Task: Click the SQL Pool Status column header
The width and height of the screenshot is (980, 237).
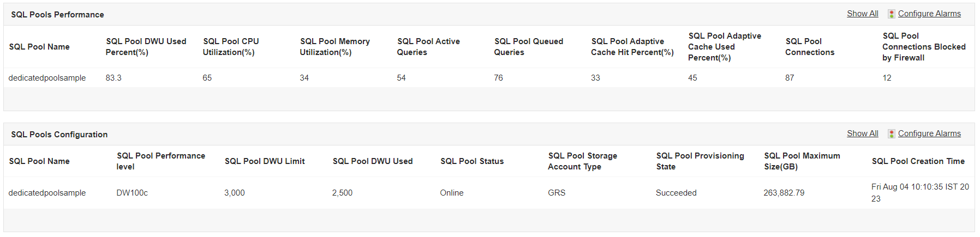Action: click(472, 161)
